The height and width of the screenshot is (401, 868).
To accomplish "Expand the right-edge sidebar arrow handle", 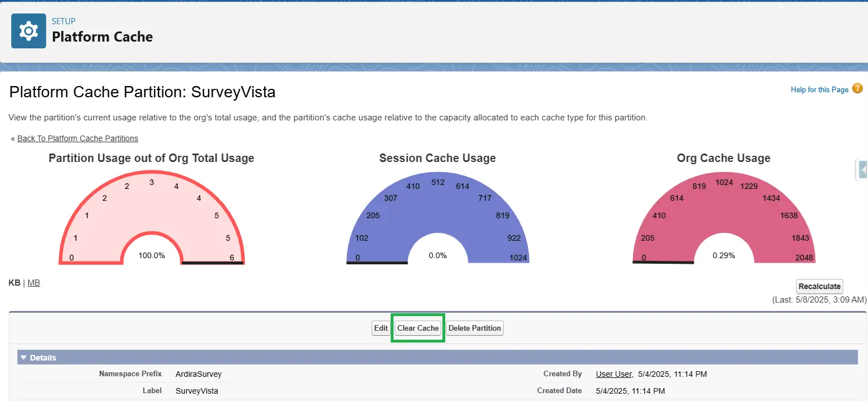I will 862,169.
